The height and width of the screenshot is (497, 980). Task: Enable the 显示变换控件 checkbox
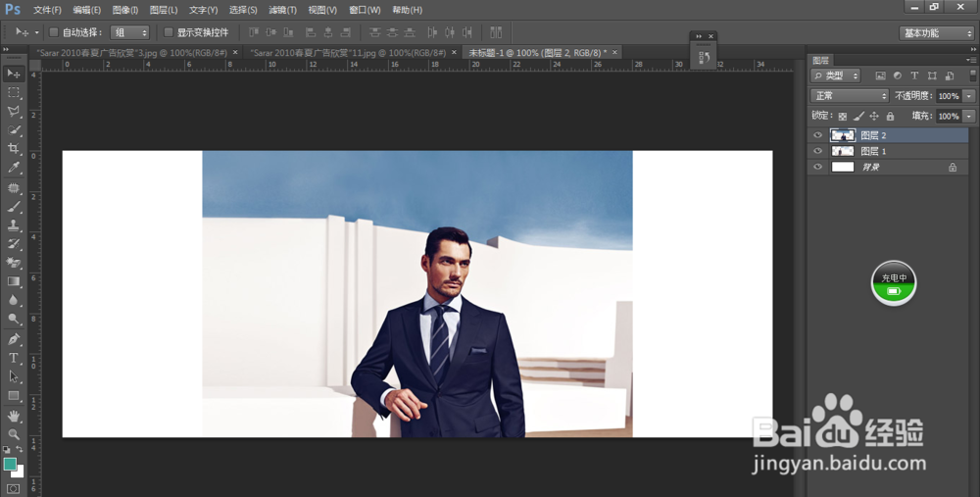(x=169, y=32)
